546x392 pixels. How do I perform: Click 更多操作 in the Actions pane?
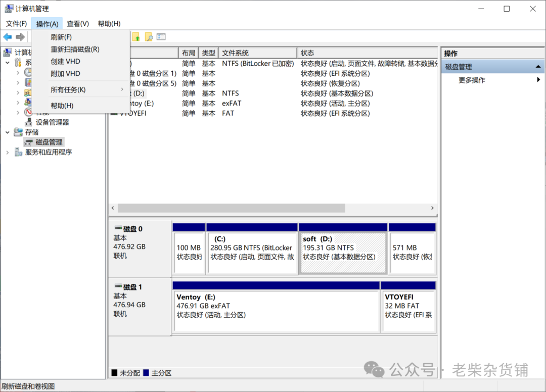(x=472, y=80)
